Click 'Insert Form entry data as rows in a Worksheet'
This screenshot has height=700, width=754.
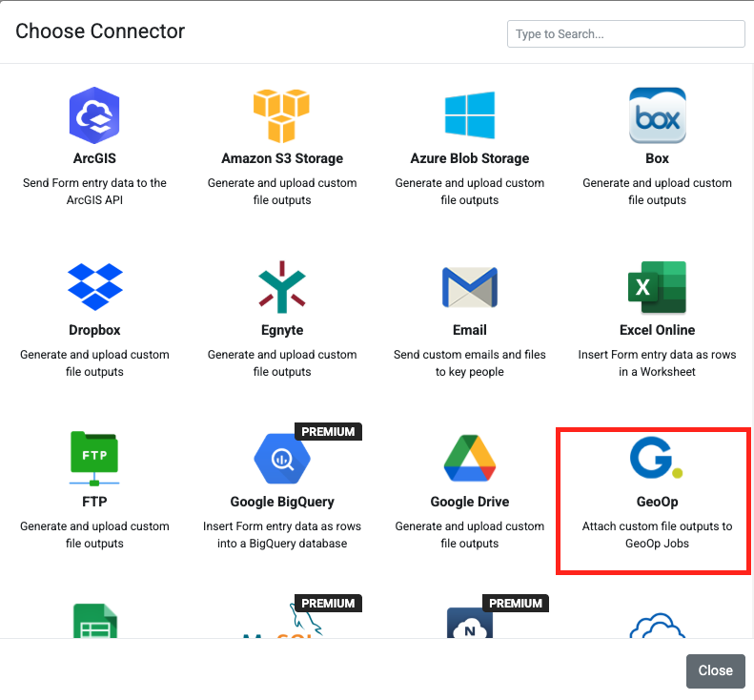[x=658, y=363]
